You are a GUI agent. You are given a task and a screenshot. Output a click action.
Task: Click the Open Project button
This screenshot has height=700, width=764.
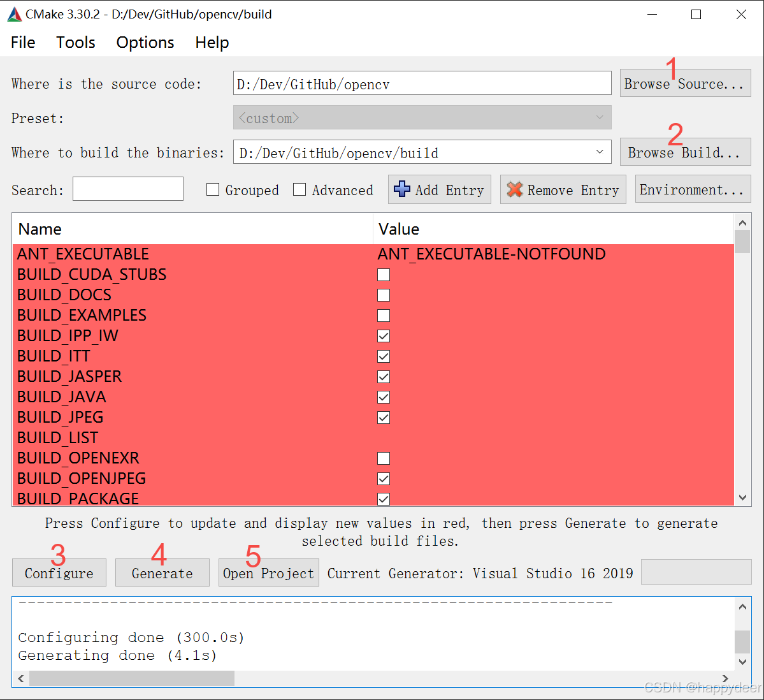point(268,572)
